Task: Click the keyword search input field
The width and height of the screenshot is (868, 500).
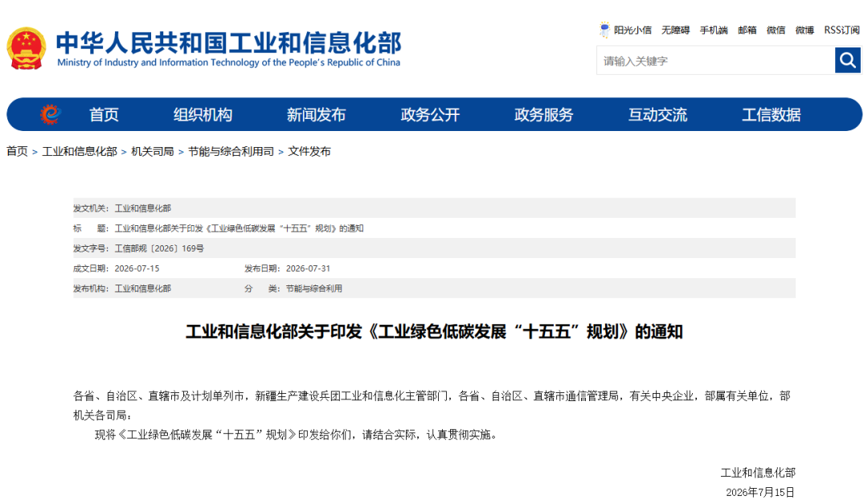Action: coord(715,60)
